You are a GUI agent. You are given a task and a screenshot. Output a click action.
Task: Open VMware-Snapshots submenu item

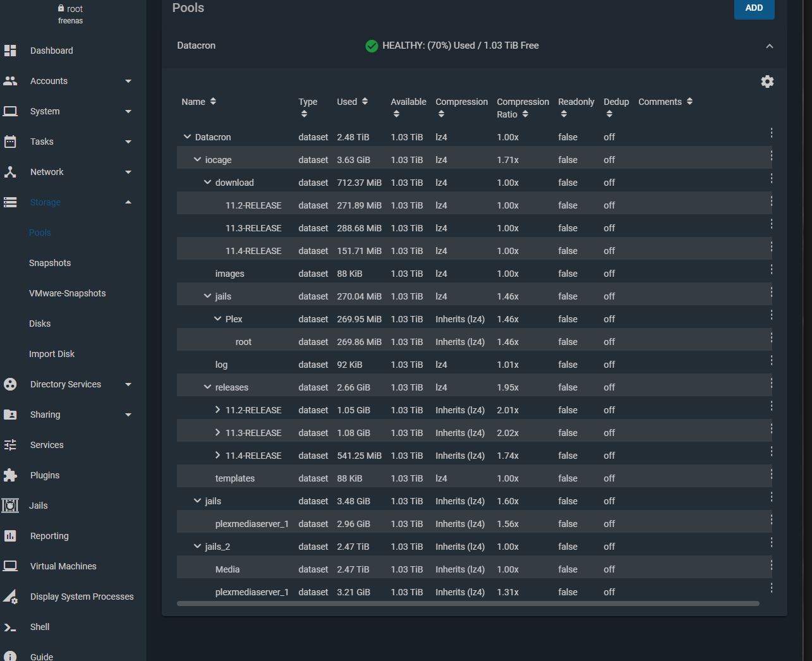[x=68, y=293]
